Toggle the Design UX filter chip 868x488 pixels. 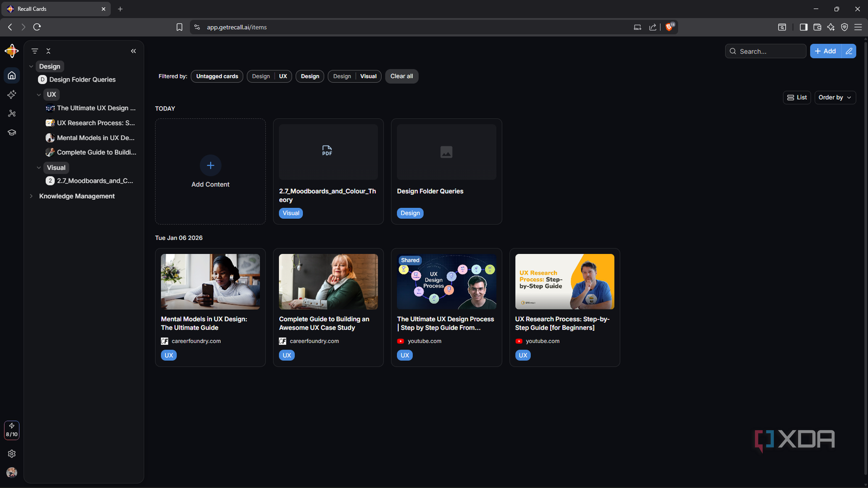pos(269,76)
